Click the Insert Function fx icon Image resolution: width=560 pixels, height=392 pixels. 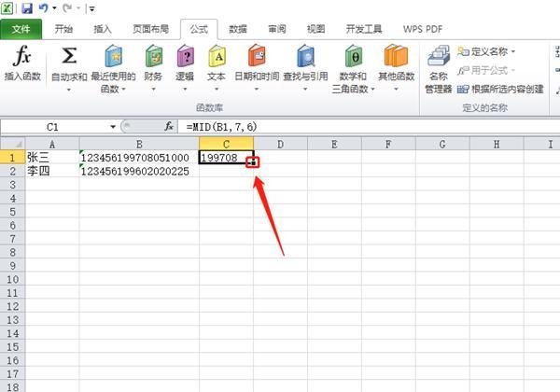pyautogui.click(x=22, y=56)
